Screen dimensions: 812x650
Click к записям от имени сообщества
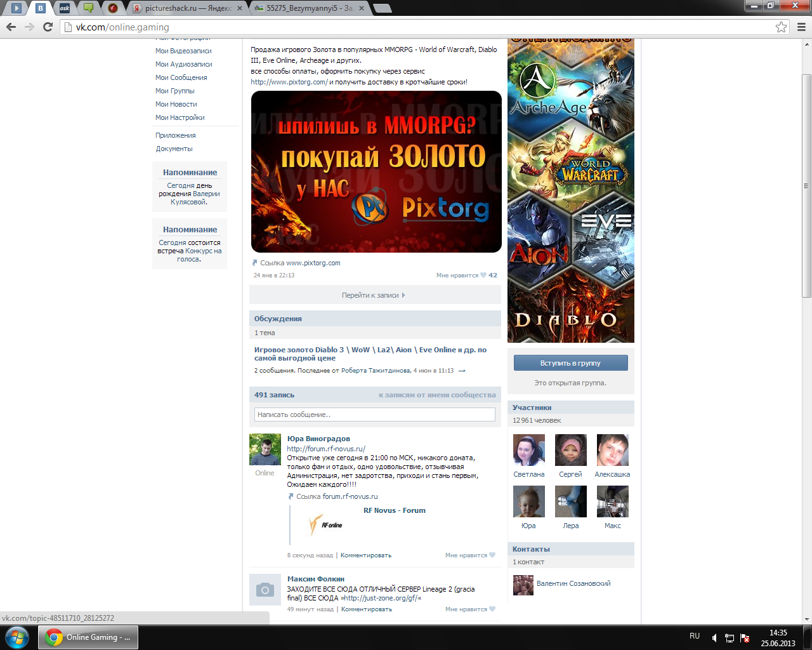coord(437,395)
